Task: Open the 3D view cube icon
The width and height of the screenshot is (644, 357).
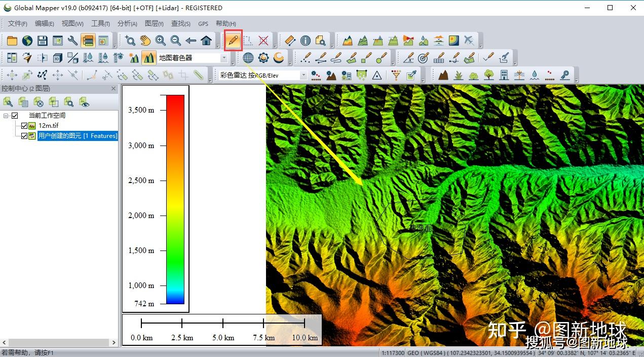Action: click(x=58, y=58)
